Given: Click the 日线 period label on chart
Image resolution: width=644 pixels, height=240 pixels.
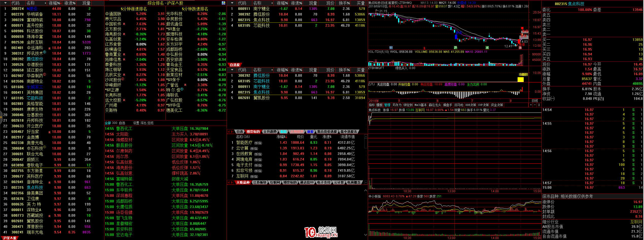Looking at the screenshot, I should [535, 101].
